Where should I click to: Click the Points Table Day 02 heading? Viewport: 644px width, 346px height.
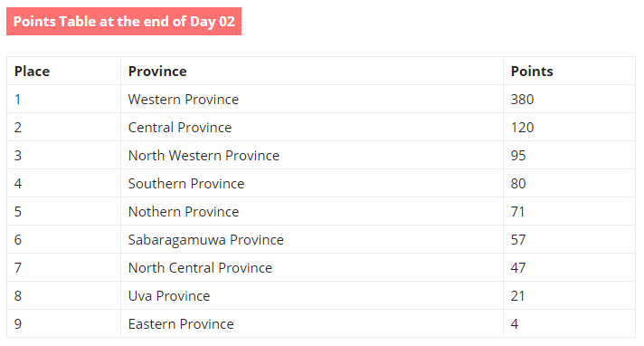(124, 21)
